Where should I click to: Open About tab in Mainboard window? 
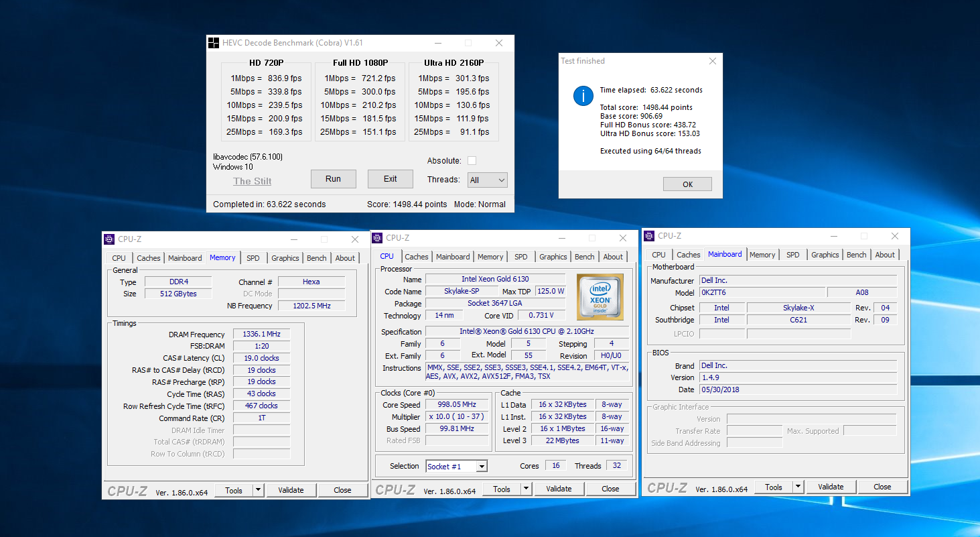[885, 255]
